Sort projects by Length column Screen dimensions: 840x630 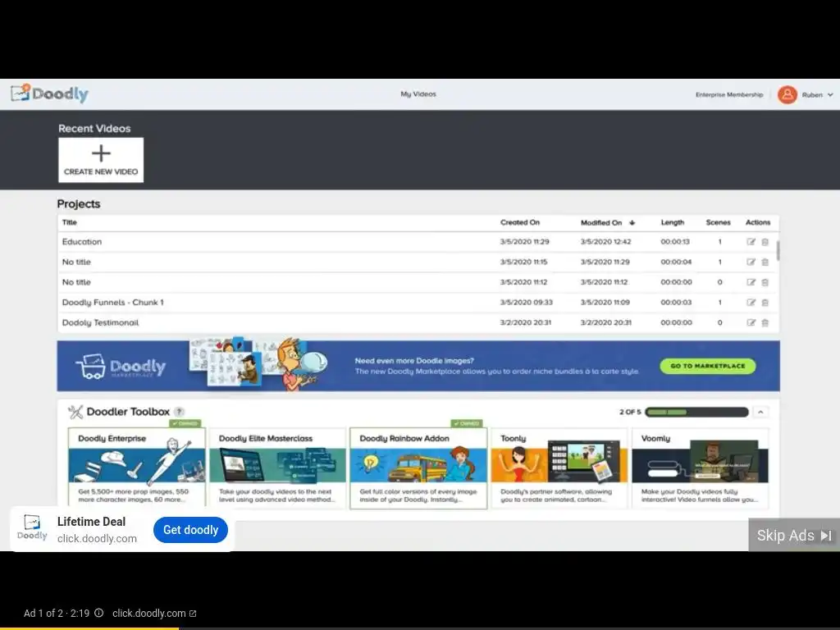point(673,222)
